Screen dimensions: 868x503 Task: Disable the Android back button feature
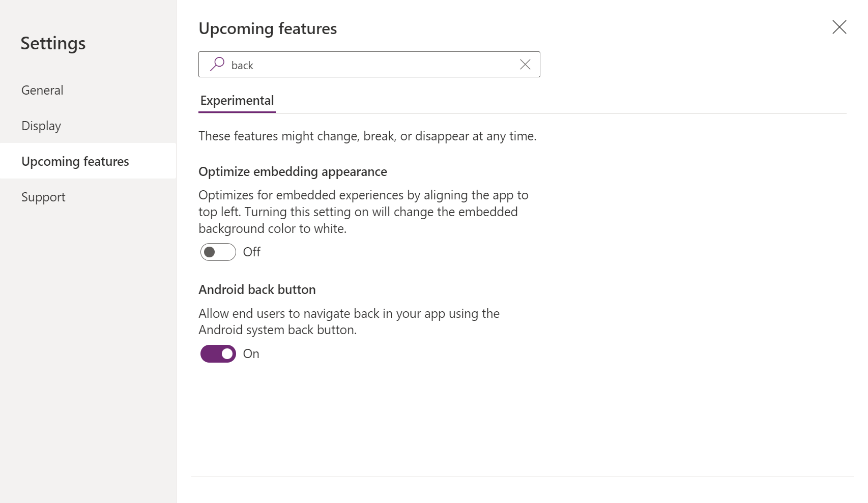tap(218, 353)
